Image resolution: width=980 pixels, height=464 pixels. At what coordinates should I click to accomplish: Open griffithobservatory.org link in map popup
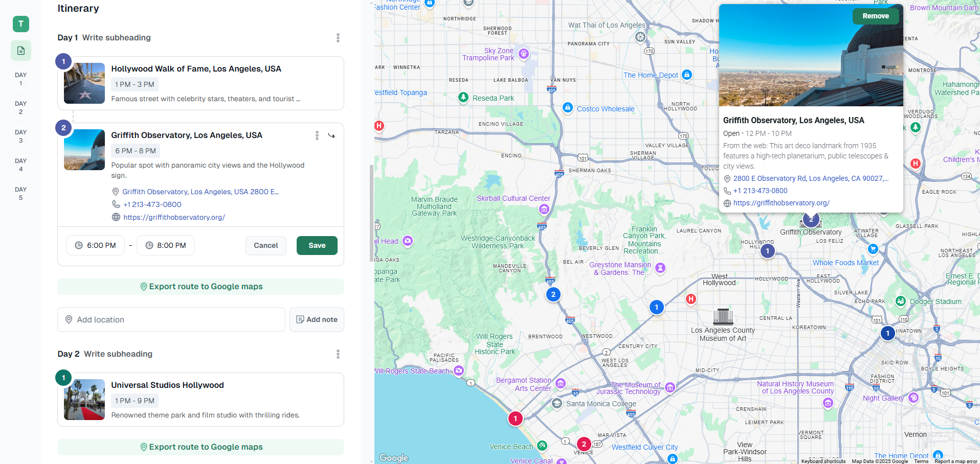pyautogui.click(x=781, y=203)
